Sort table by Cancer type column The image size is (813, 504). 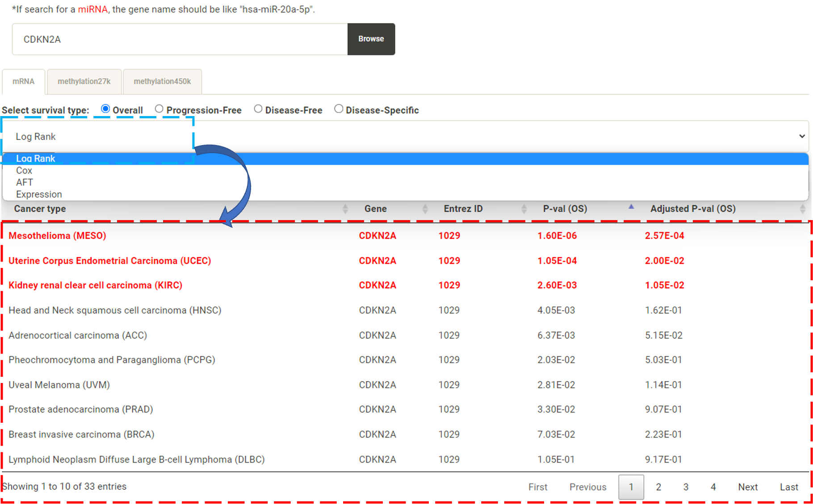(x=40, y=209)
